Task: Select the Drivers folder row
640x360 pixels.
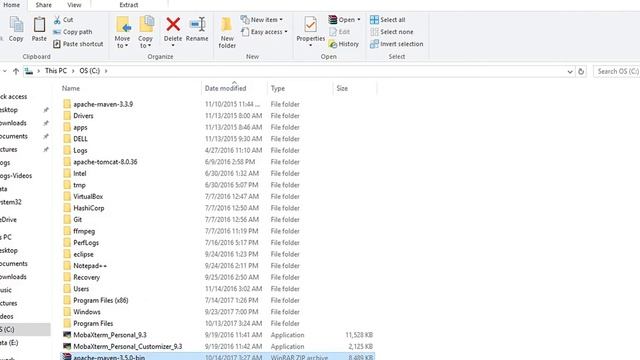Action: [218, 116]
